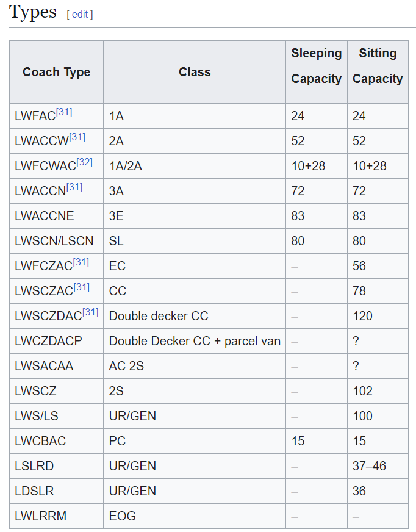The image size is (416, 532).
Task: Open citation [31] next to LWACCN
Action: [74, 187]
